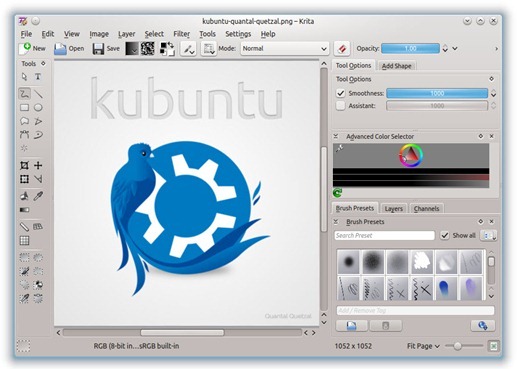Select the Polygon tool
The width and height of the screenshot is (524, 369).
pos(24,121)
